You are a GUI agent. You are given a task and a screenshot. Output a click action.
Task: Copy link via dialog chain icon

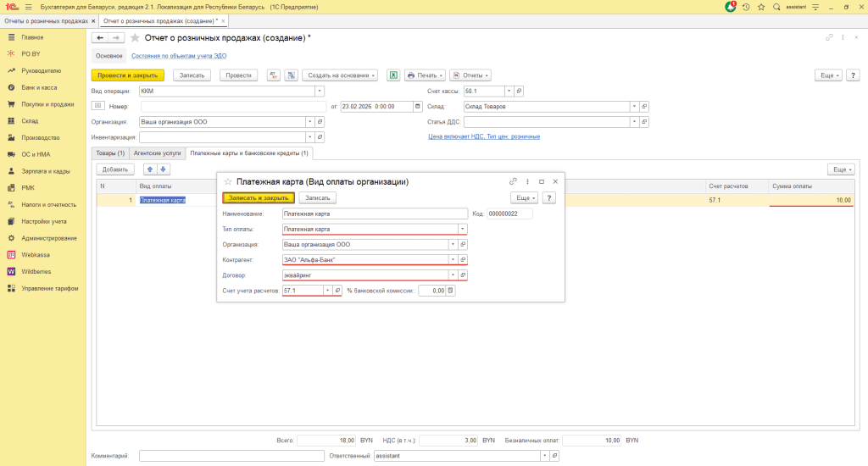coord(513,181)
